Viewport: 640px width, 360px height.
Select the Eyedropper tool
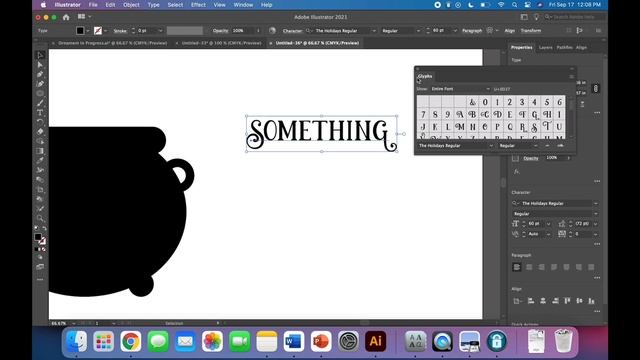tap(40, 160)
